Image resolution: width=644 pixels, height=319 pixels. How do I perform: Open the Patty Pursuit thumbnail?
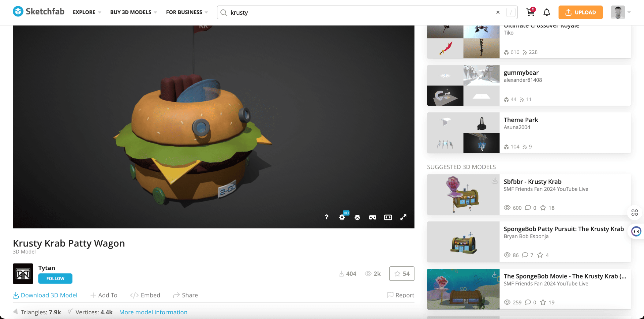[463, 242]
